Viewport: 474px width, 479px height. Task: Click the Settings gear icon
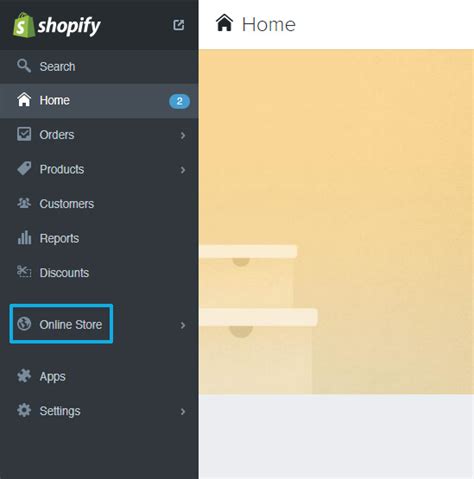click(24, 410)
